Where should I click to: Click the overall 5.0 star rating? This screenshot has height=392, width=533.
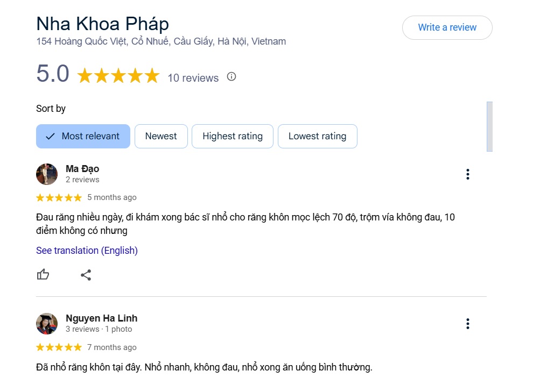[118, 76]
